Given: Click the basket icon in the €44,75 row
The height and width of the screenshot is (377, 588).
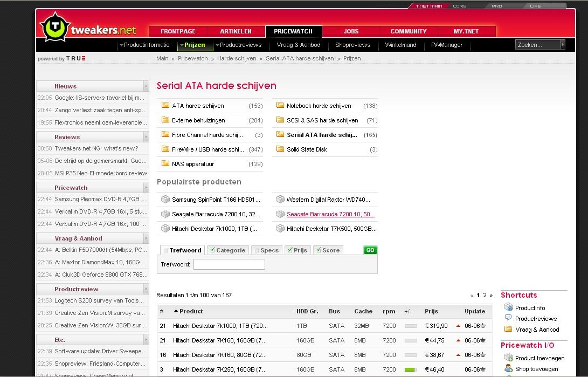Looking at the screenshot, I should coord(483,340).
